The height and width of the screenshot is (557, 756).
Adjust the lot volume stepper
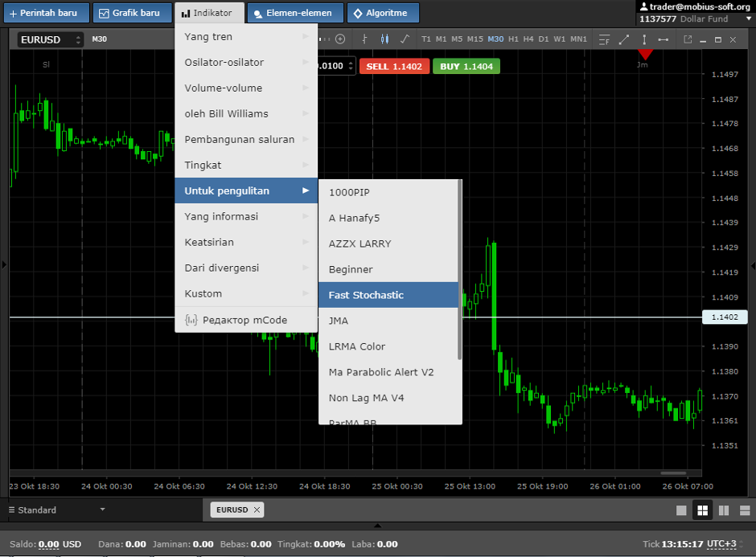351,66
